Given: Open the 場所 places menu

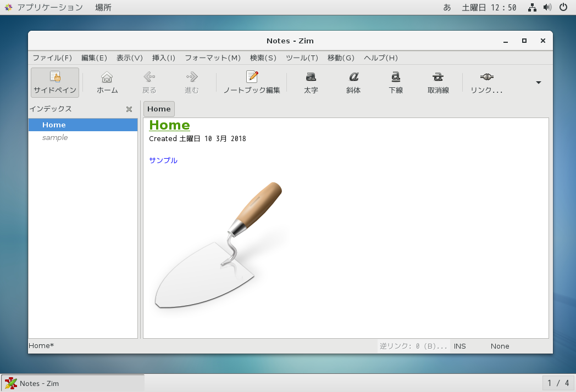Looking at the screenshot, I should click(103, 7).
